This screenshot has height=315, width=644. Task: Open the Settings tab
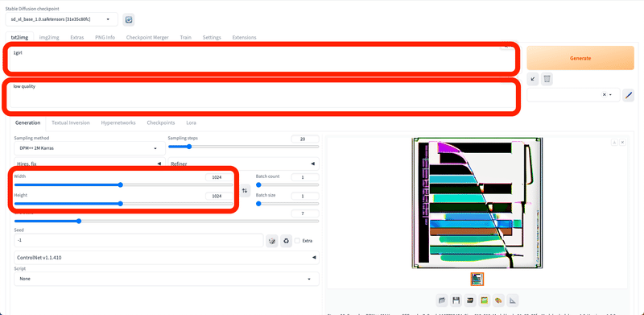[x=212, y=37]
